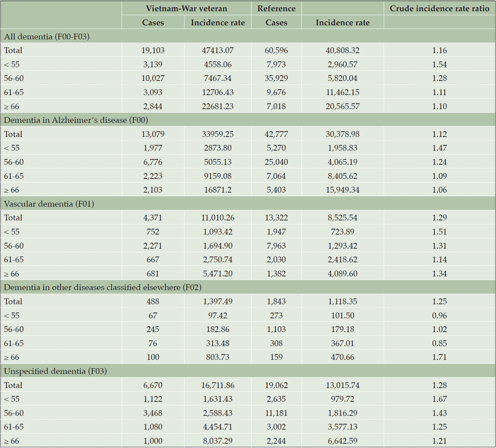Click incidence rate 4,454.71

pyautogui.click(x=218, y=427)
